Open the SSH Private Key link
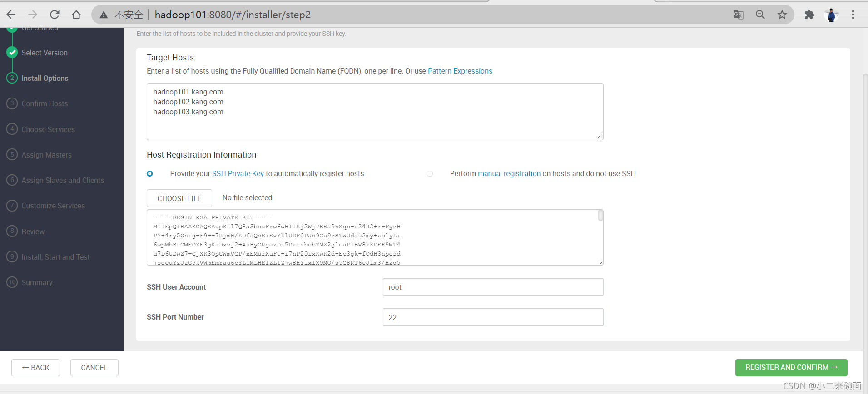The image size is (868, 394). click(238, 173)
